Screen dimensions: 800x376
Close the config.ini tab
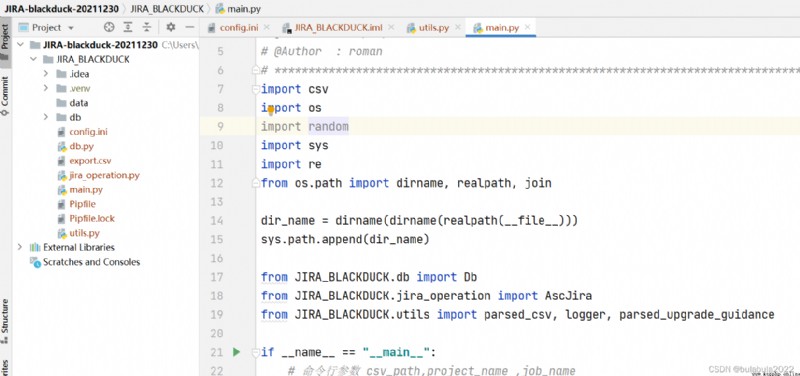click(268, 27)
